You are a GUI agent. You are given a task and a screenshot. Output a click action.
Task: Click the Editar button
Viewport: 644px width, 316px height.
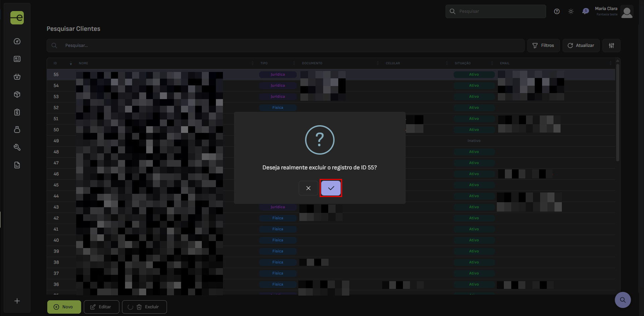pyautogui.click(x=102, y=307)
